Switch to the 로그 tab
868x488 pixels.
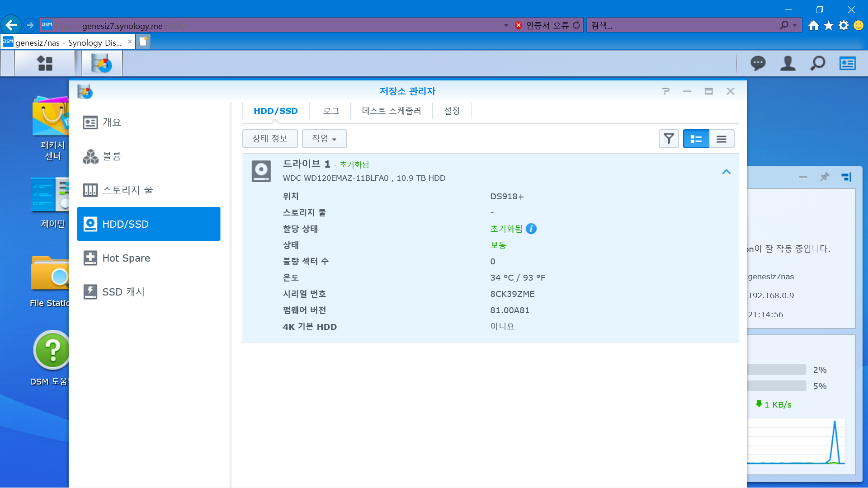(x=330, y=111)
